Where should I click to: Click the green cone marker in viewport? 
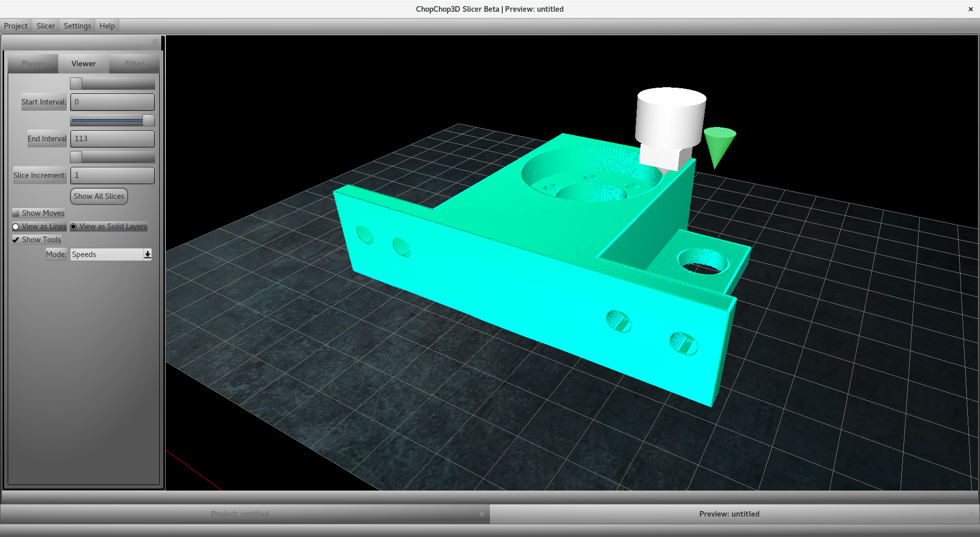[719, 145]
